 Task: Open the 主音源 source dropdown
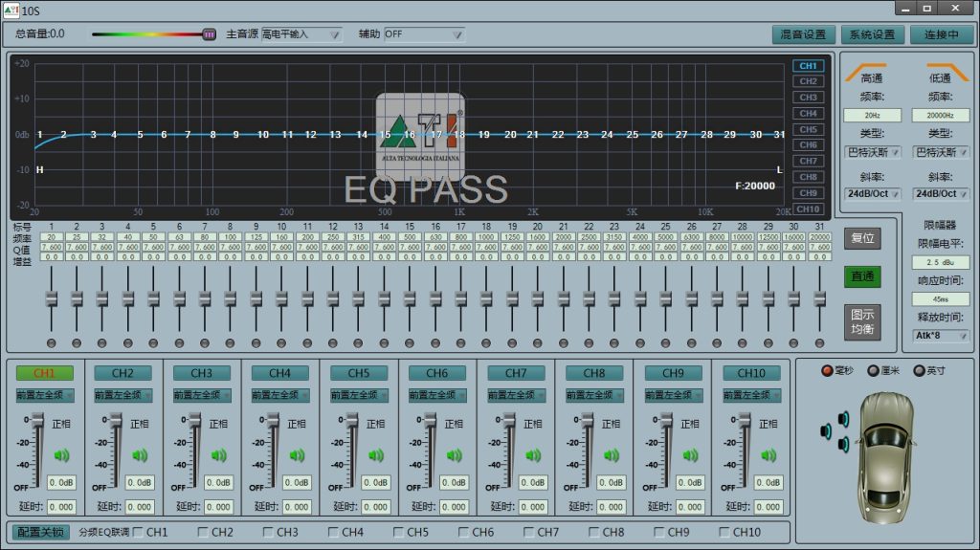click(301, 34)
